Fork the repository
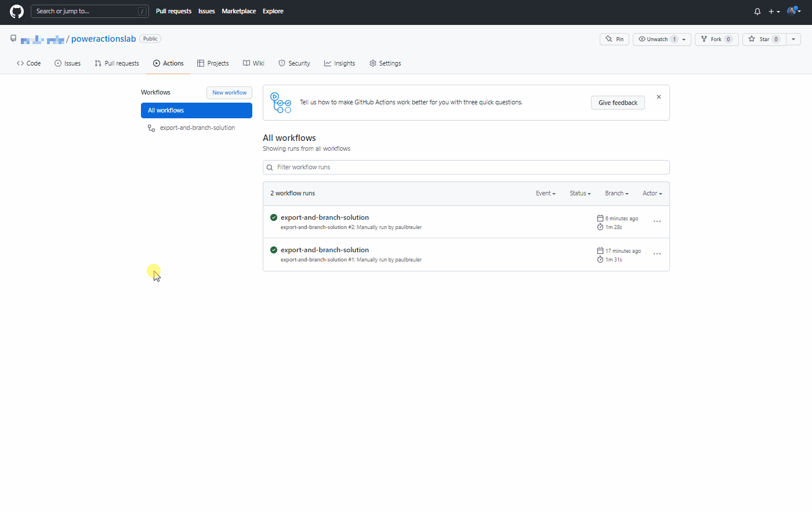Viewport: 812px width, 512px height. (716, 39)
